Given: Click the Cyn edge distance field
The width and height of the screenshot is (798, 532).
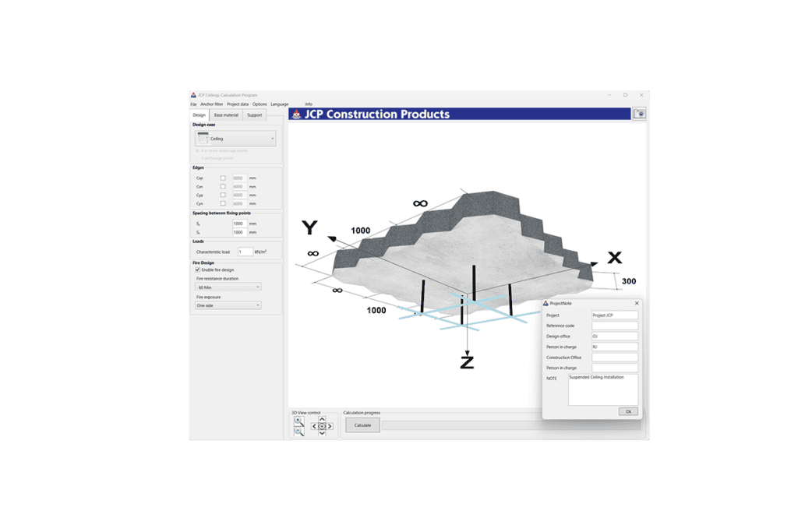Looking at the screenshot, I should 240,203.
